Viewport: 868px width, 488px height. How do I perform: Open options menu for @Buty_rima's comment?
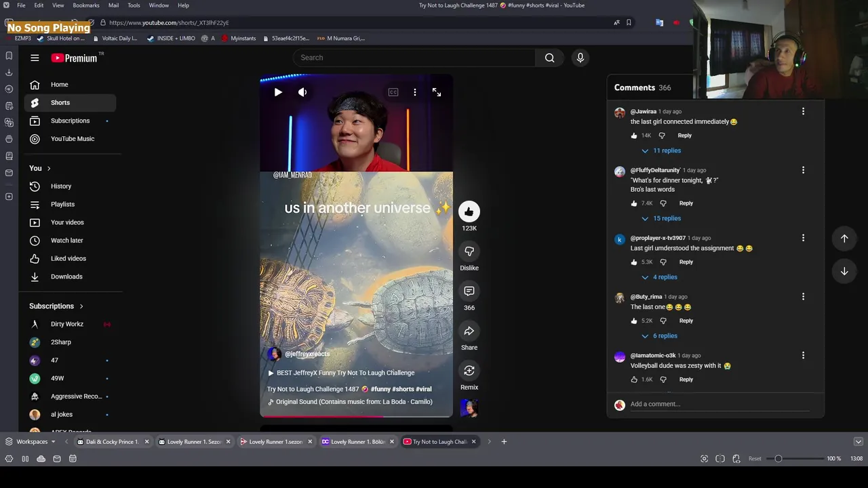pyautogui.click(x=803, y=297)
